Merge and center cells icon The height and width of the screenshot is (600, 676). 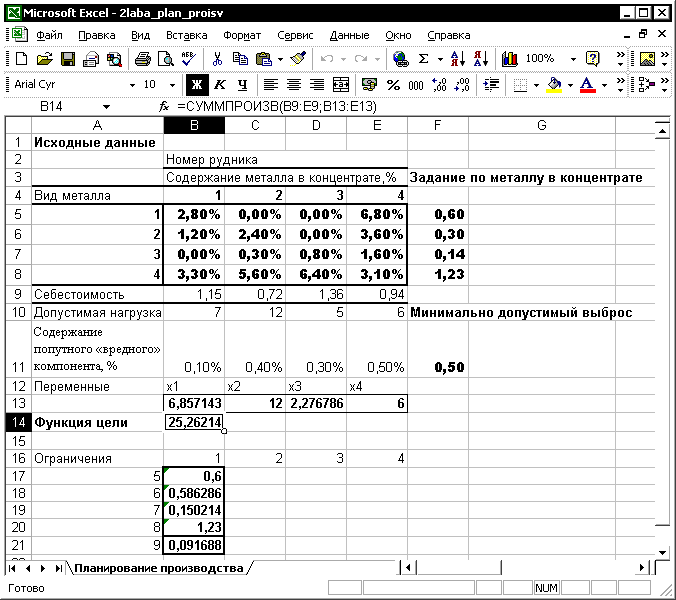[x=341, y=85]
